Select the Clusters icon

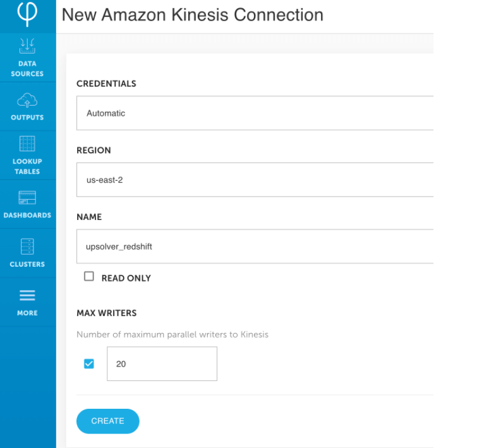point(27,246)
